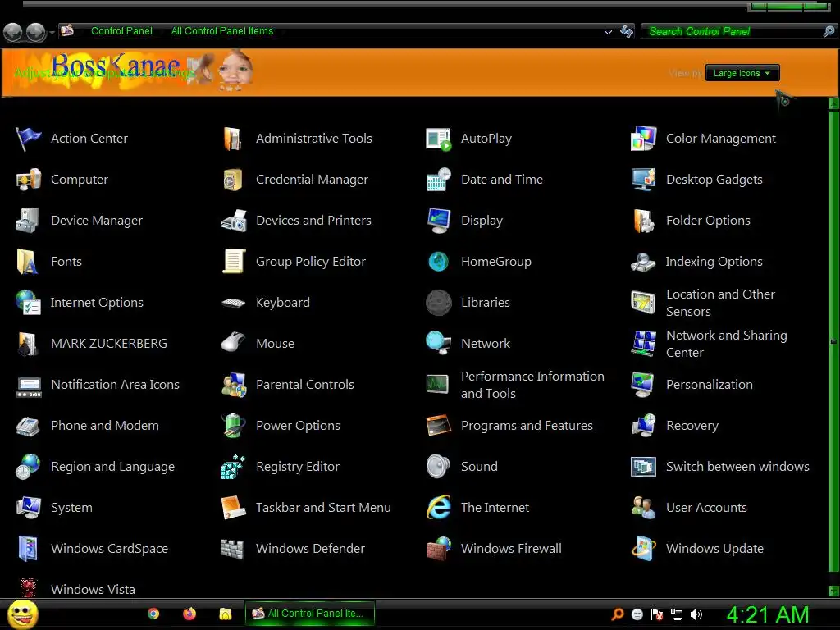Click the HomeGroup globe icon
The width and height of the screenshot is (840, 630).
point(438,262)
